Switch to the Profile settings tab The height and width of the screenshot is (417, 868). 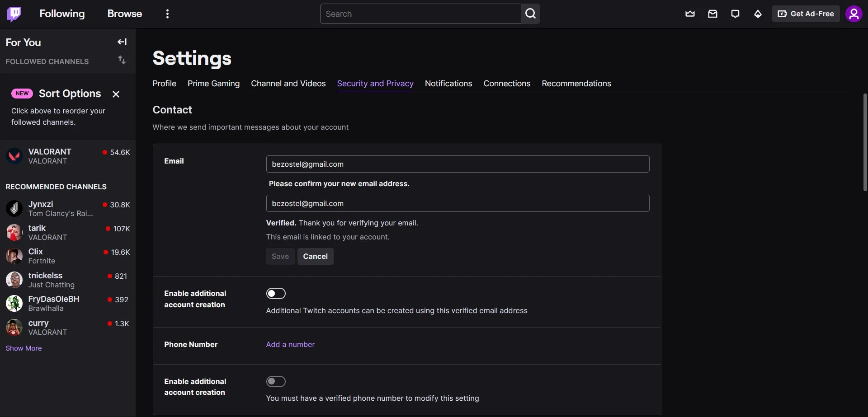(x=165, y=84)
